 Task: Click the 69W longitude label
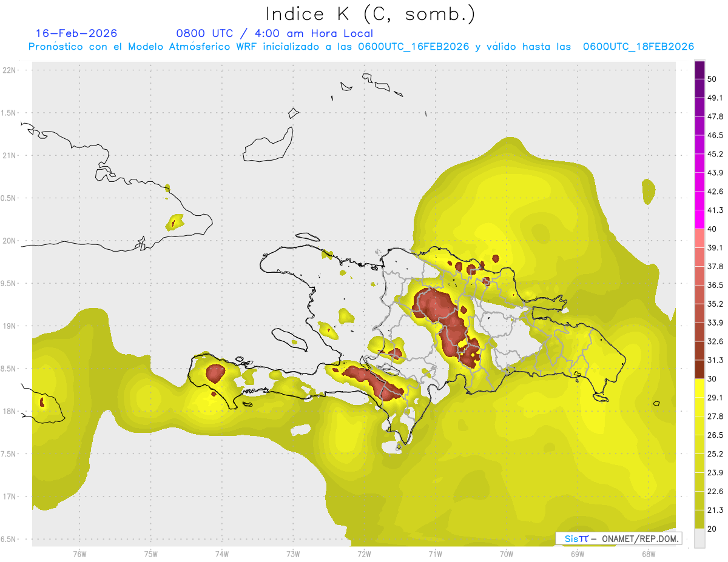[578, 554]
